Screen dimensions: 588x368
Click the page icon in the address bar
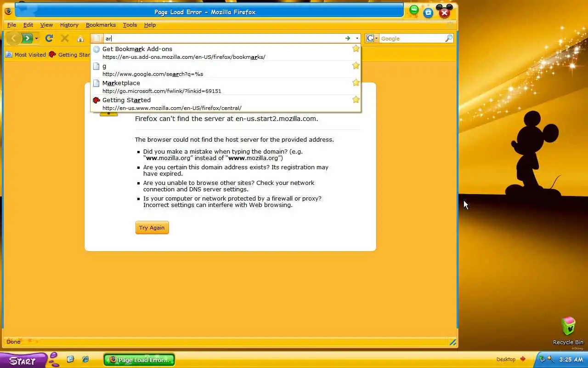click(97, 39)
